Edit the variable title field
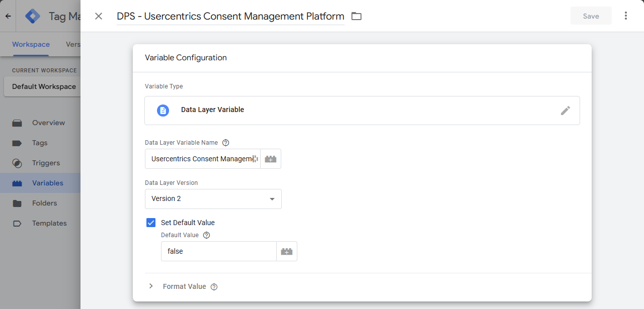This screenshot has height=309, width=644. click(230, 16)
